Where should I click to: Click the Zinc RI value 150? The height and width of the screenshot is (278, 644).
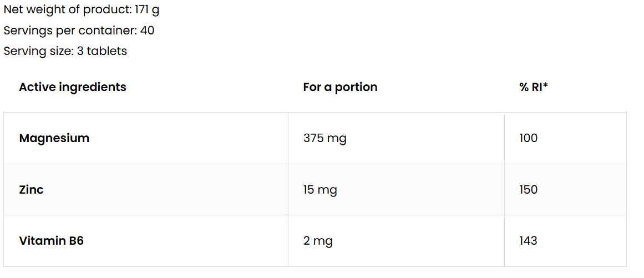[529, 190]
